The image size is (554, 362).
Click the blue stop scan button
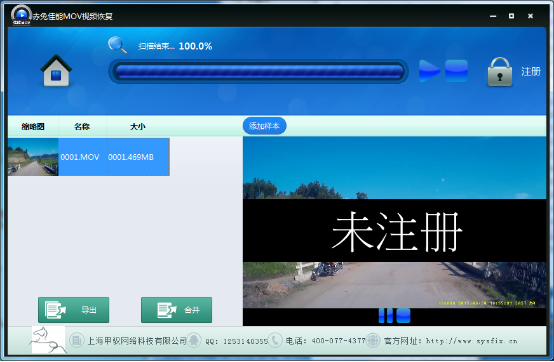[x=456, y=71]
